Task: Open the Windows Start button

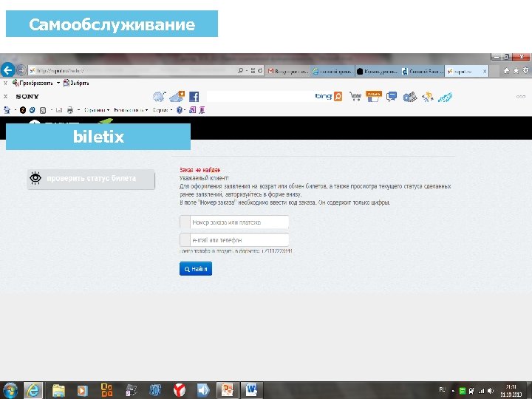Action: pyautogui.click(x=10, y=390)
